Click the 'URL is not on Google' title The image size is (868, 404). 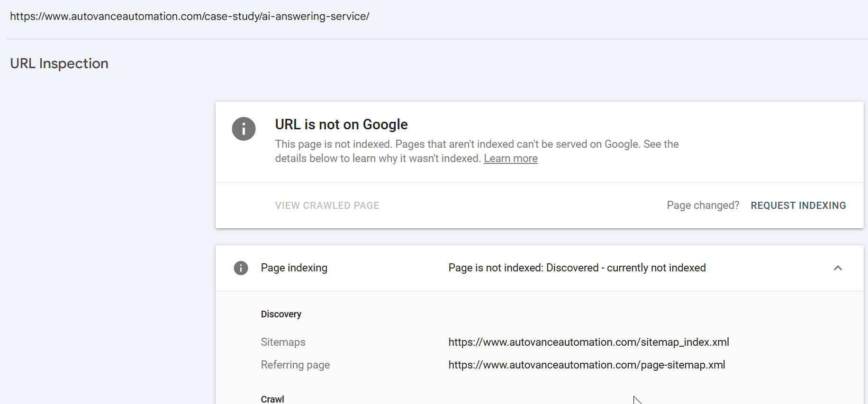tap(341, 125)
